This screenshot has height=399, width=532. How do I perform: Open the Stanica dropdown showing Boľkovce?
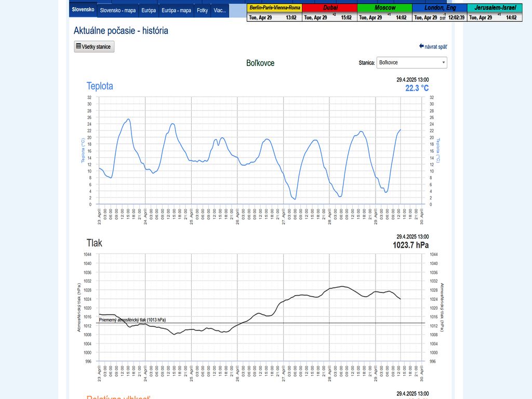click(411, 62)
